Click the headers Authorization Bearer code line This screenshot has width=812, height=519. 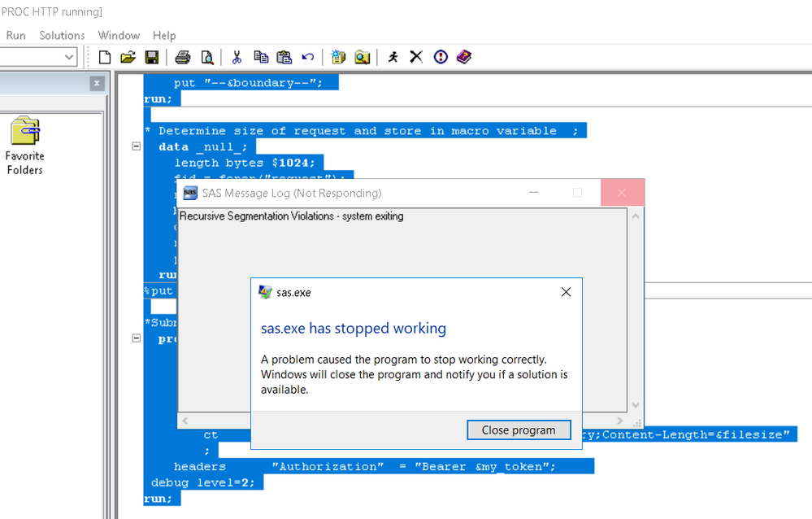coord(365,467)
